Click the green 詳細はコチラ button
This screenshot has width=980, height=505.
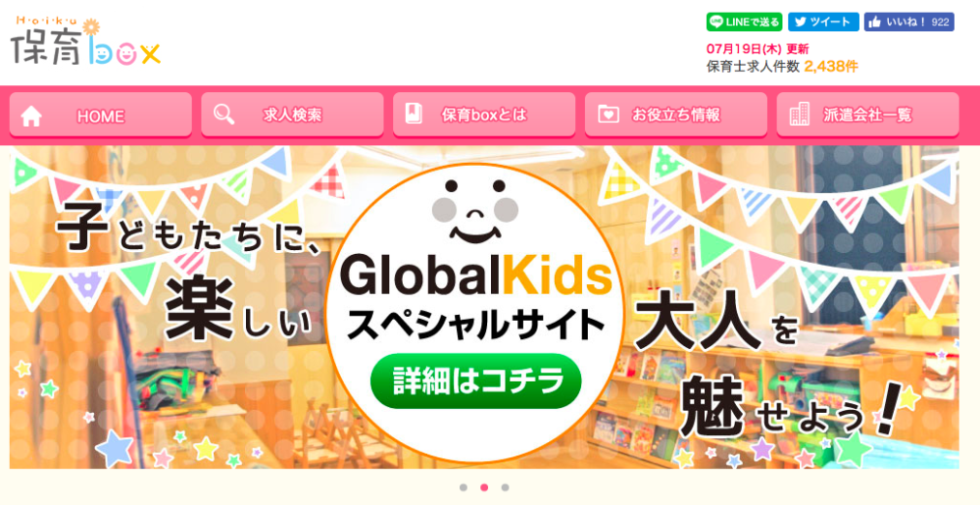[x=475, y=381]
